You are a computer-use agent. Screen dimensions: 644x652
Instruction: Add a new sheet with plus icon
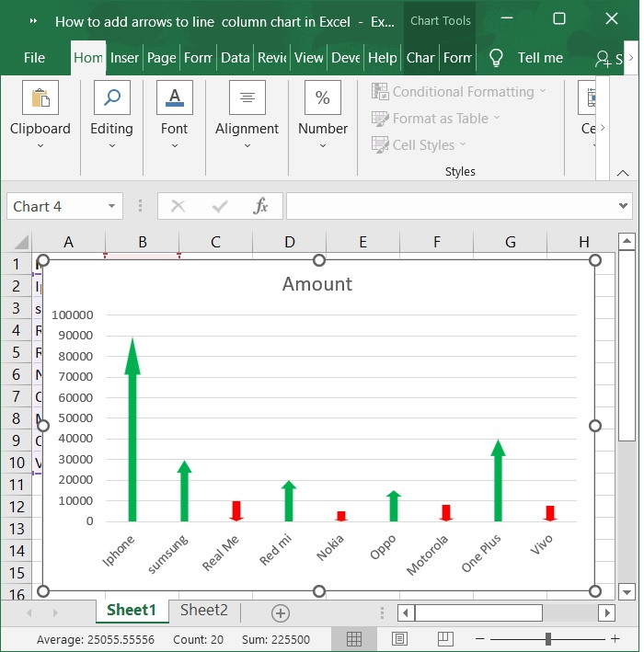281,612
